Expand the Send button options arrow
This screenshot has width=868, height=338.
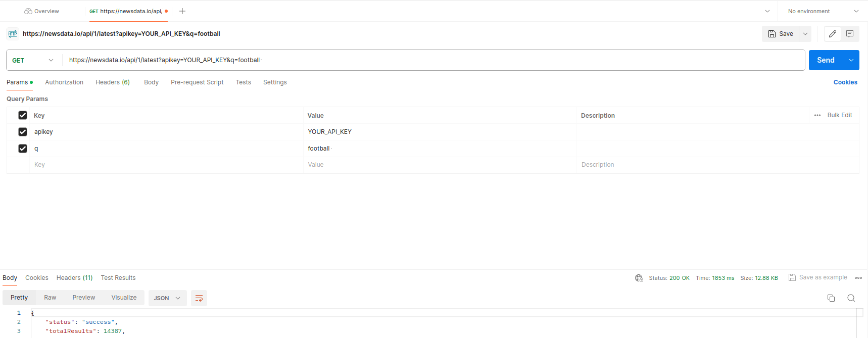(x=851, y=60)
